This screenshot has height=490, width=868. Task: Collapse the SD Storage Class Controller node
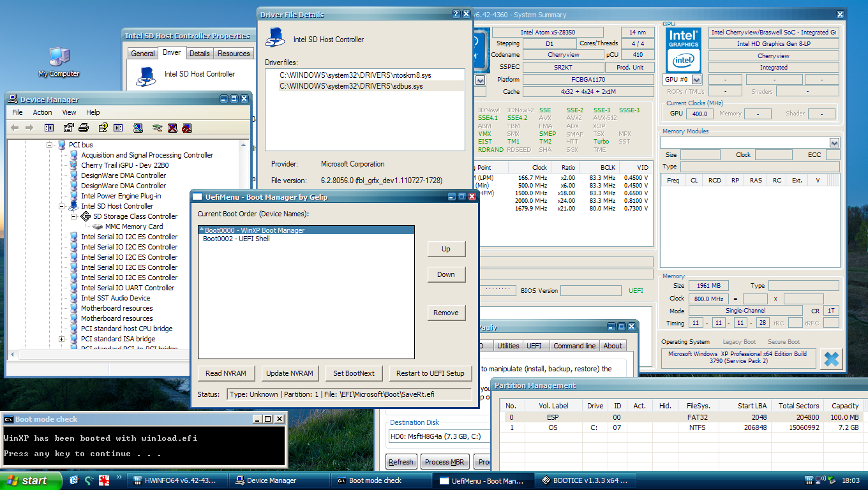tap(74, 216)
